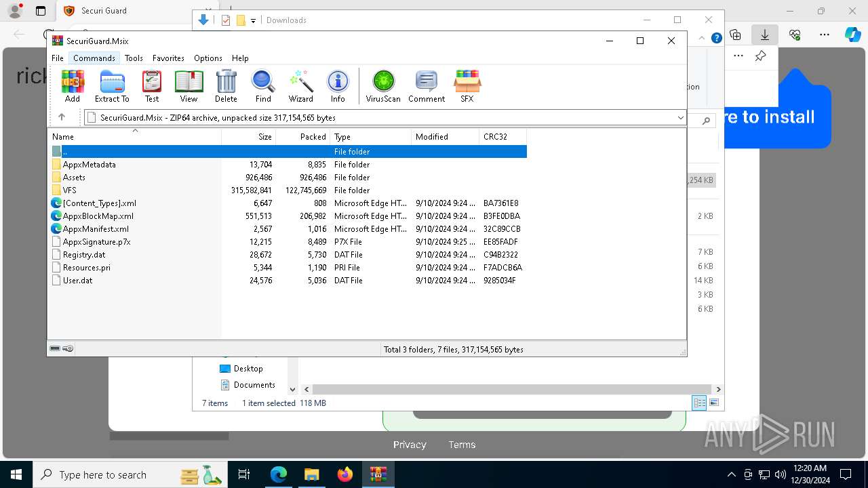Open the Tools menu

(x=134, y=58)
